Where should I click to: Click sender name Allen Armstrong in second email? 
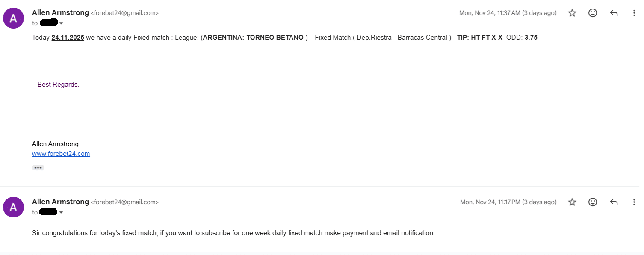(60, 202)
